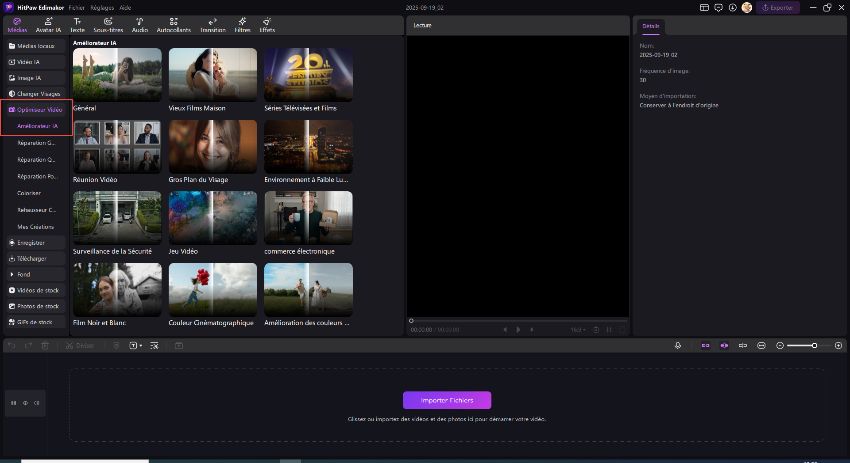This screenshot has width=850, height=463.
Task: Choose the Jeu Vidéo thumbnail
Action: pos(213,218)
